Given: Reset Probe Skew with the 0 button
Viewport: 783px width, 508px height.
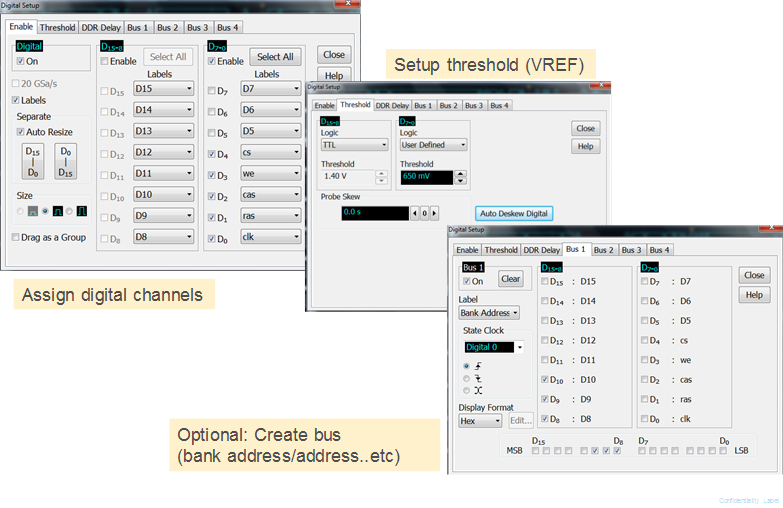Looking at the screenshot, I should tap(424, 213).
